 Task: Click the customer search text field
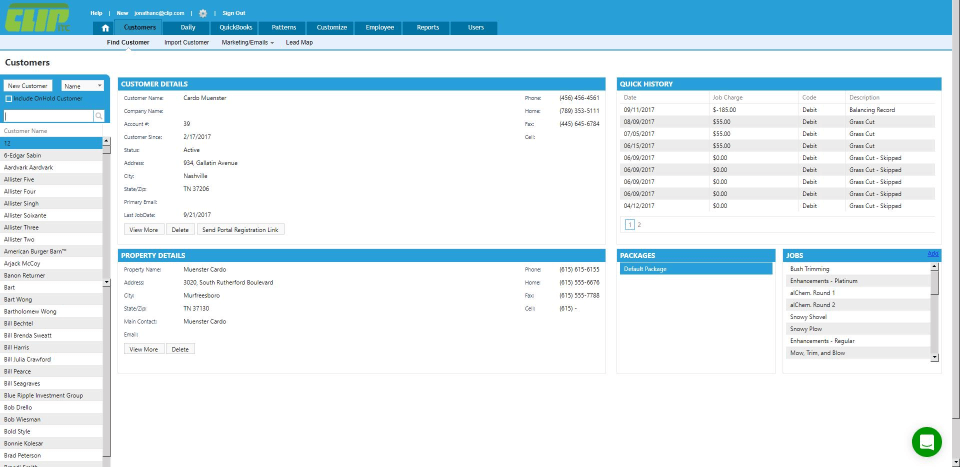click(48, 116)
